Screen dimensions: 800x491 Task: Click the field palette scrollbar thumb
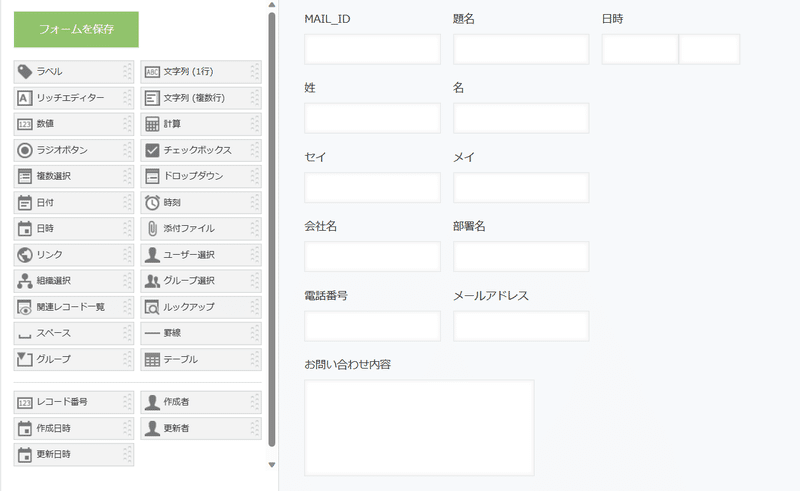click(272, 230)
